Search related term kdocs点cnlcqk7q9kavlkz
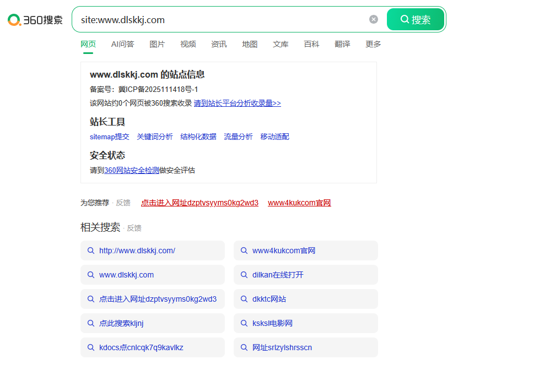539x392 pixels. point(153,347)
